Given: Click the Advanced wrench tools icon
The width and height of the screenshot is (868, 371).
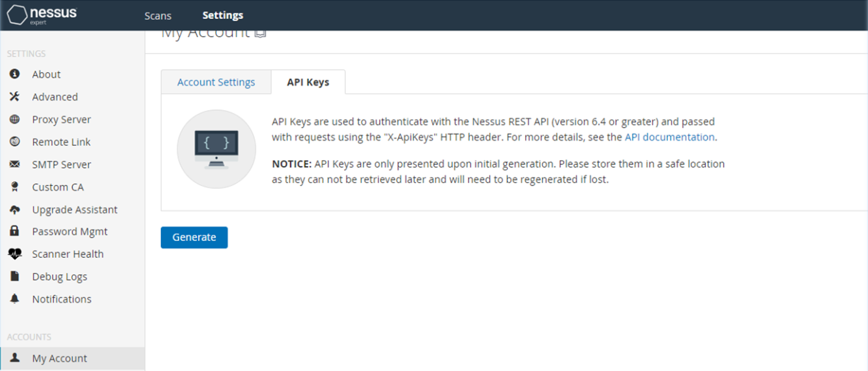Looking at the screenshot, I should click(14, 96).
